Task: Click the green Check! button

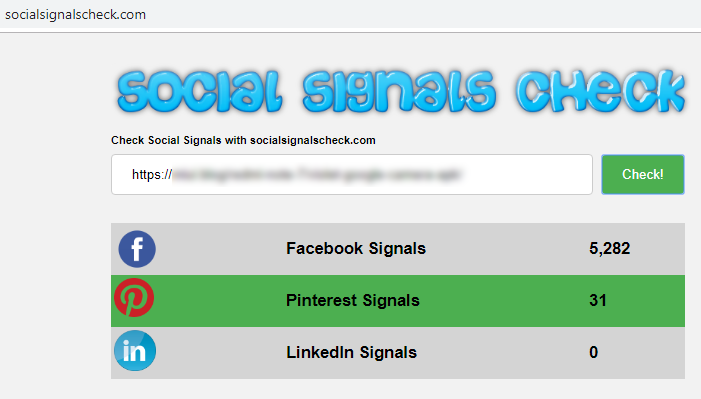Action: coord(643,174)
